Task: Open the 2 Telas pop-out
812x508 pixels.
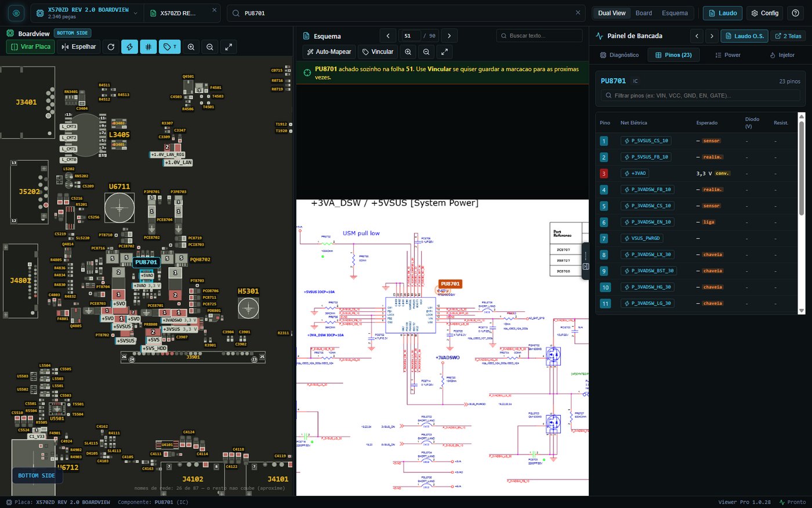Action: click(788, 36)
